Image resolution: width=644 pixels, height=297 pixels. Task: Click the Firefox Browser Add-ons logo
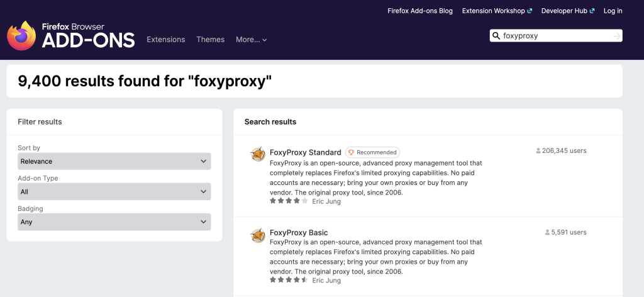pos(70,36)
